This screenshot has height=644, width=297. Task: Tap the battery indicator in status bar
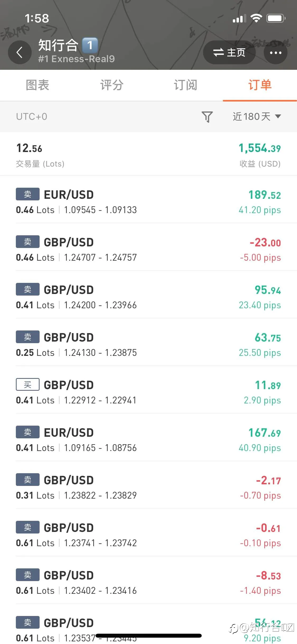coord(276,18)
